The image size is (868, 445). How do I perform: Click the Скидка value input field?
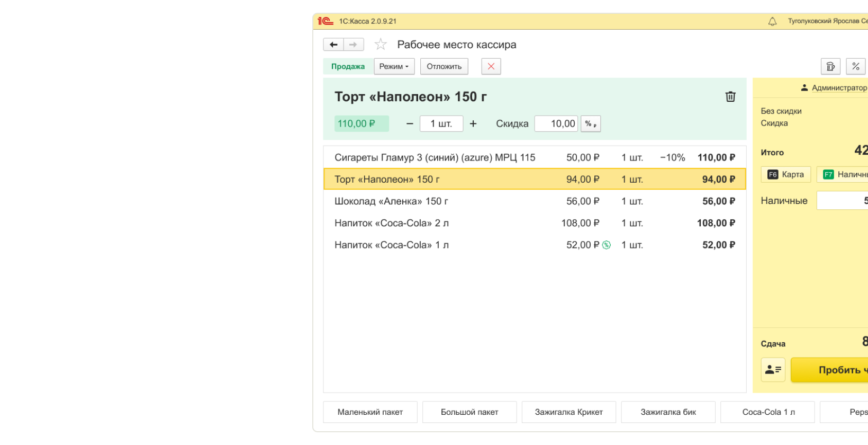click(x=556, y=123)
